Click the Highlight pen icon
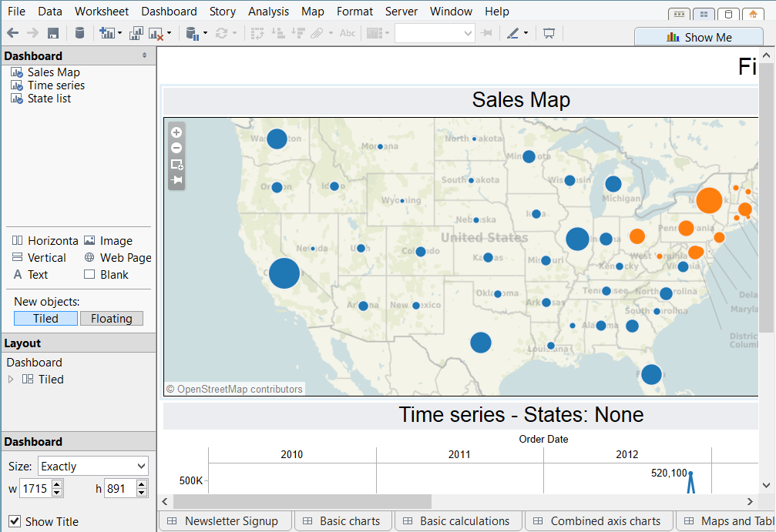This screenshot has width=776, height=532. [512, 33]
